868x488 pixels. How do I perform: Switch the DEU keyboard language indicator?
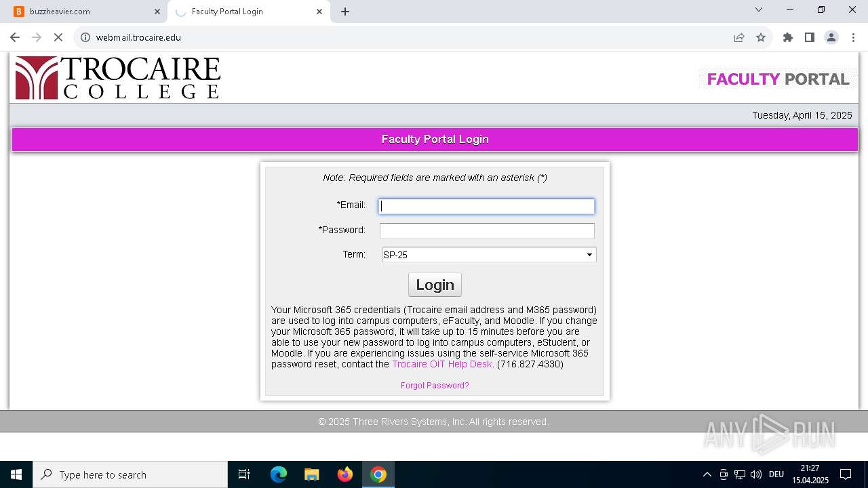(x=776, y=474)
